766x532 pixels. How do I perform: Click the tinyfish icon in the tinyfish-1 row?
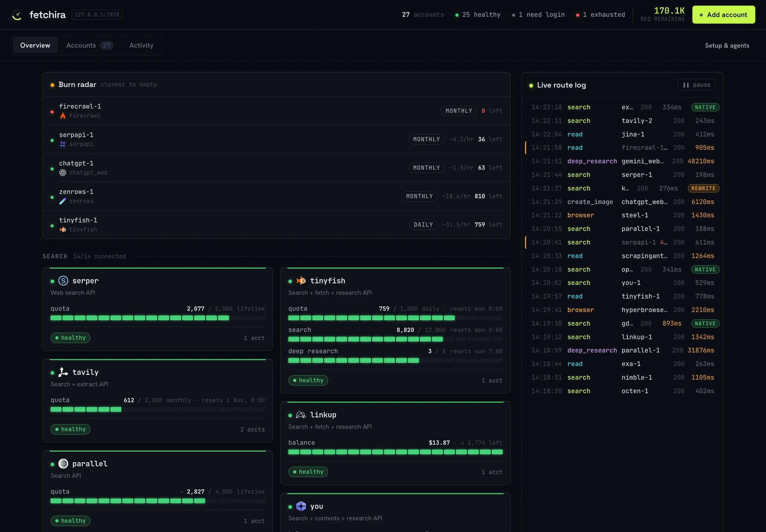click(x=63, y=230)
